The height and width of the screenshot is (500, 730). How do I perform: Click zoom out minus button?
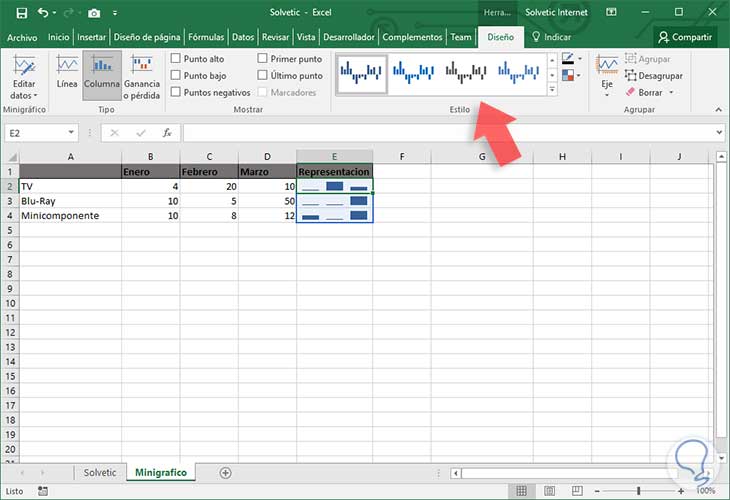[x=597, y=491]
